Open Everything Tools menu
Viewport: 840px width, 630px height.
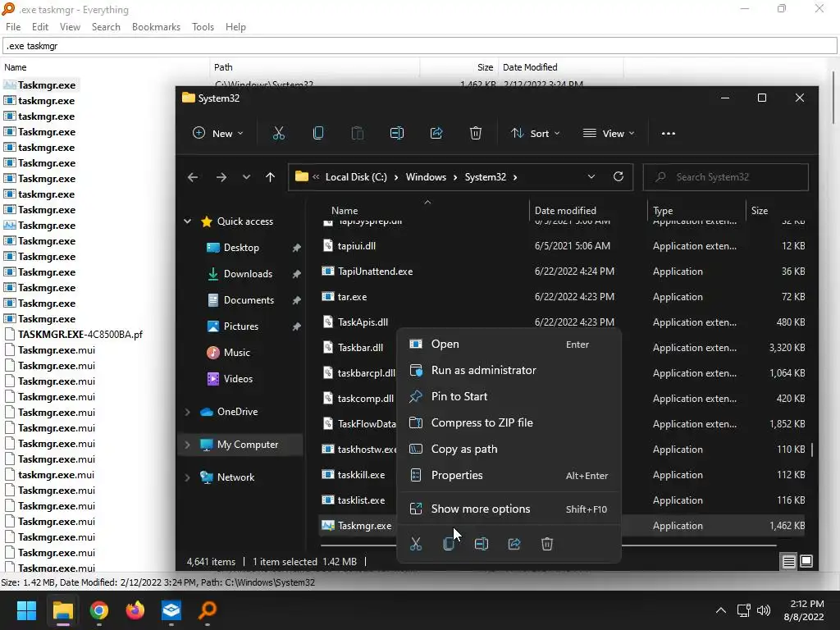(203, 27)
